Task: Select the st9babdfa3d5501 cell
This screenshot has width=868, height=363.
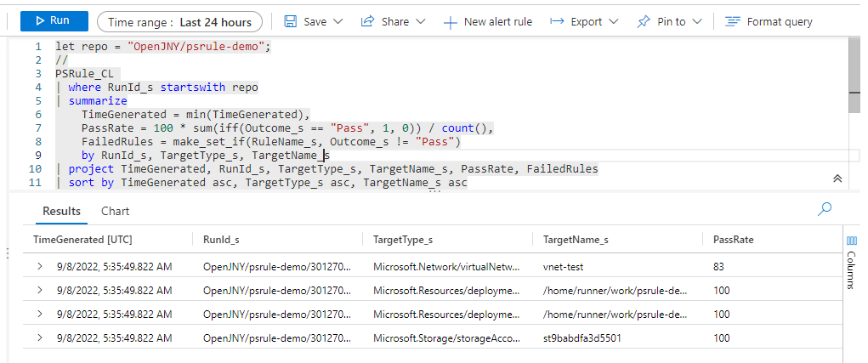Action: pos(582,337)
